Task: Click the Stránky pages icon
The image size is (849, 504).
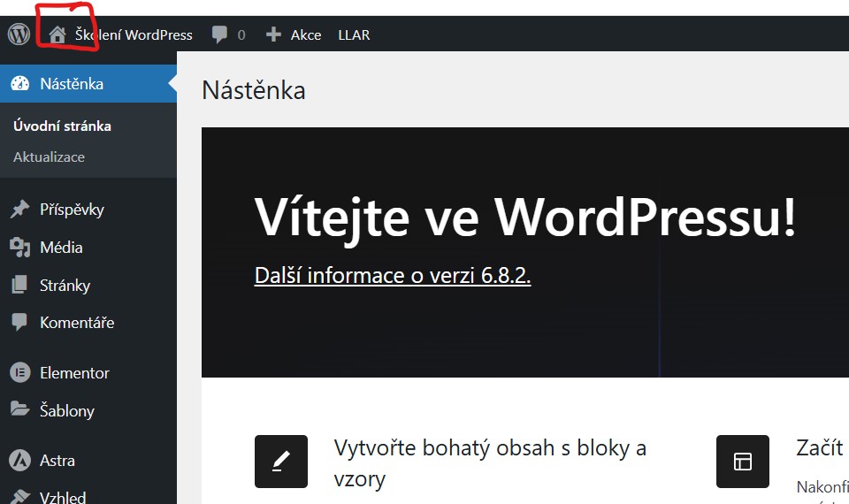Action: click(x=19, y=286)
